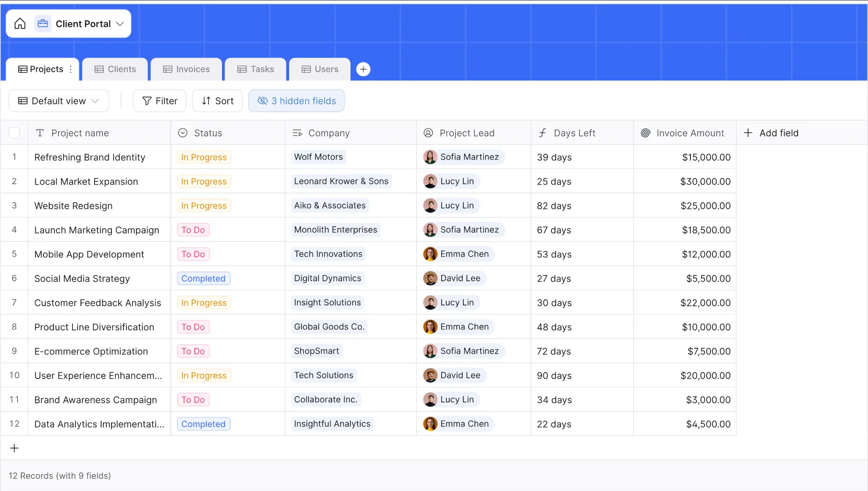Viewport: 868px width, 491px height.
Task: Click the Sort button
Action: [217, 101]
